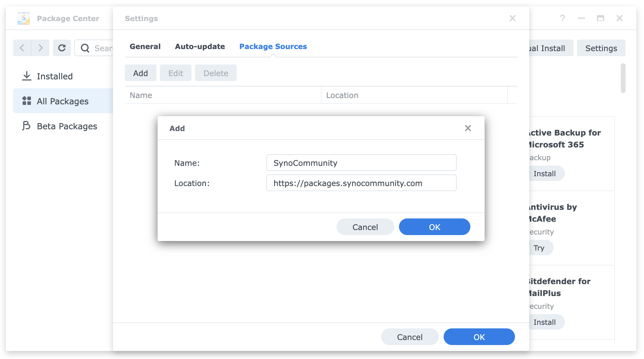Switch to the General tab
The image size is (644, 359).
click(145, 46)
